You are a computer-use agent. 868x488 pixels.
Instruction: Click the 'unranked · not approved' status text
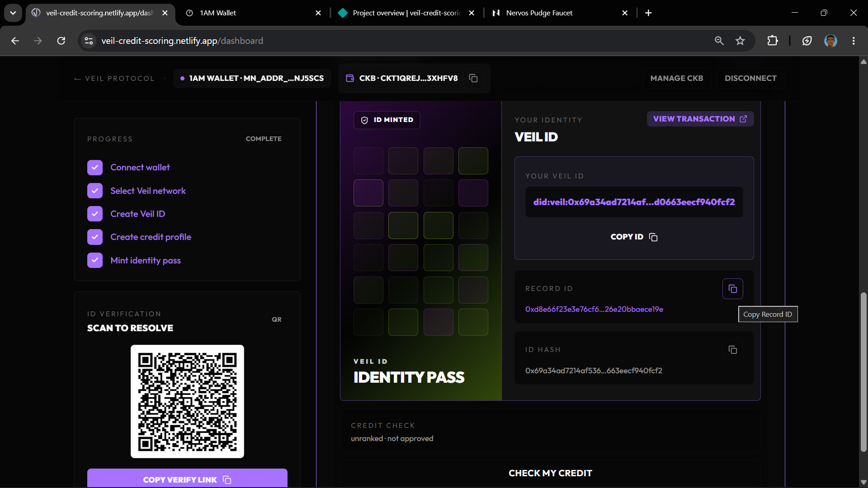[x=392, y=438]
